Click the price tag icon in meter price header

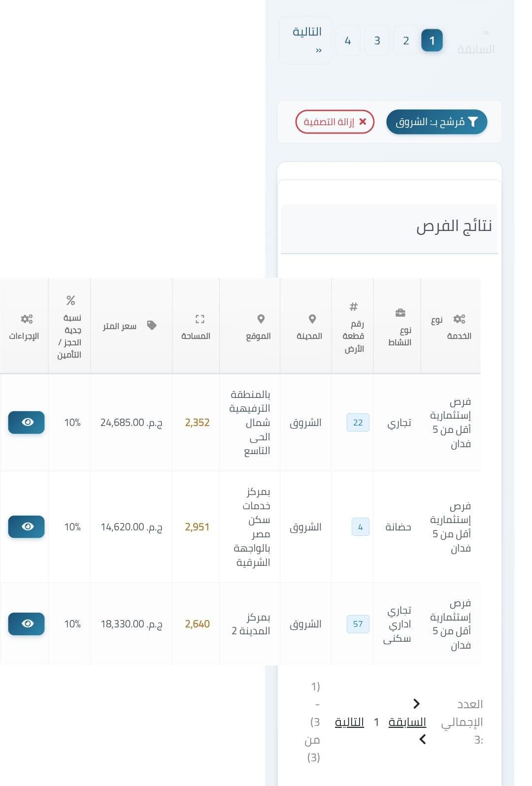[152, 325]
